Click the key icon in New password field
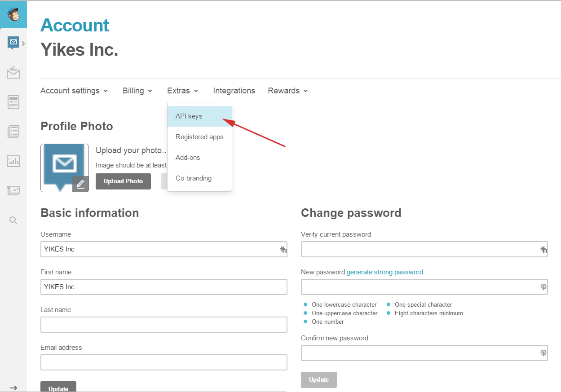Screen dimensions: 561x392 click(543, 287)
